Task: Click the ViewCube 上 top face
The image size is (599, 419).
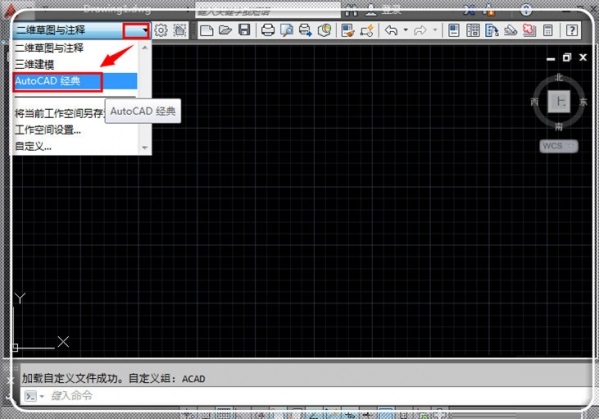Action: (x=559, y=102)
